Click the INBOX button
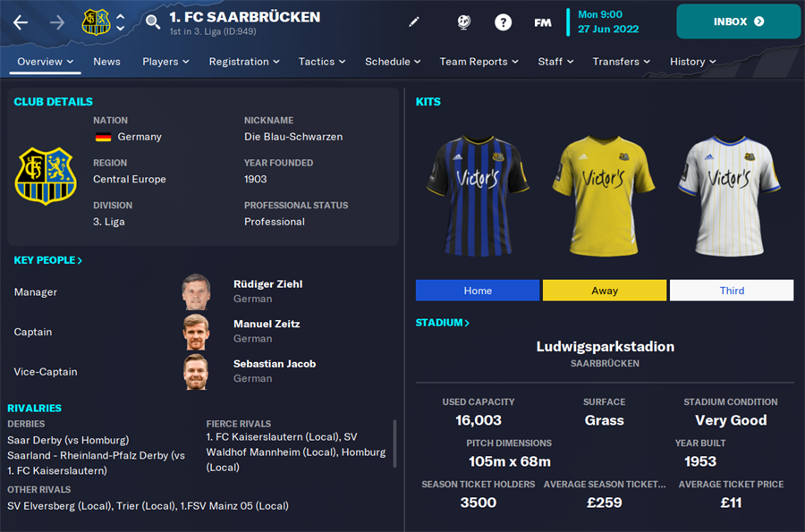 tap(738, 21)
